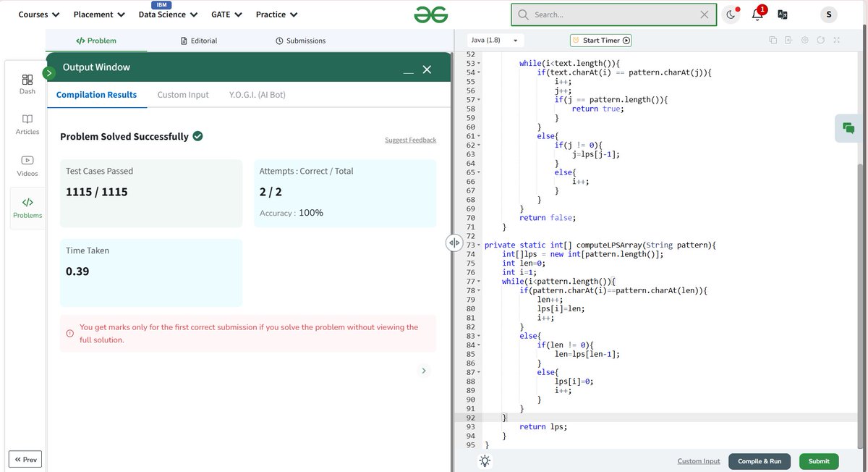
Task: Click the Problem Solved Successfully heading
Action: [x=124, y=136]
